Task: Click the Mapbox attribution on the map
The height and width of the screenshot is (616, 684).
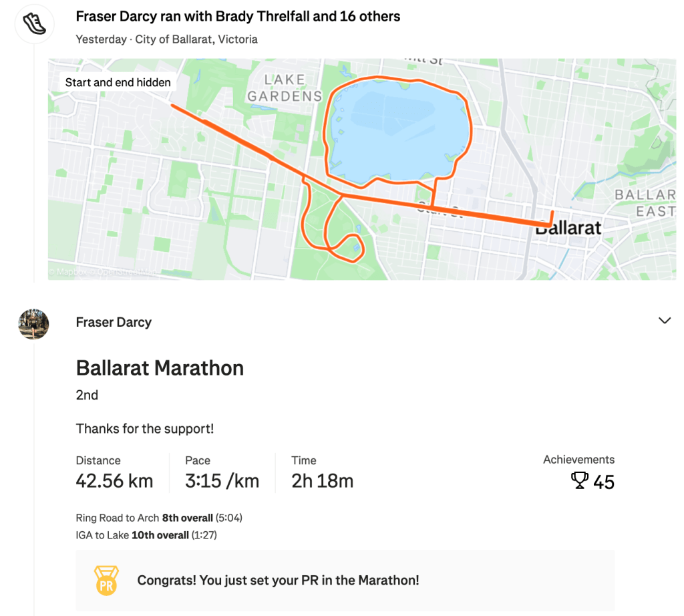Action: (x=68, y=273)
